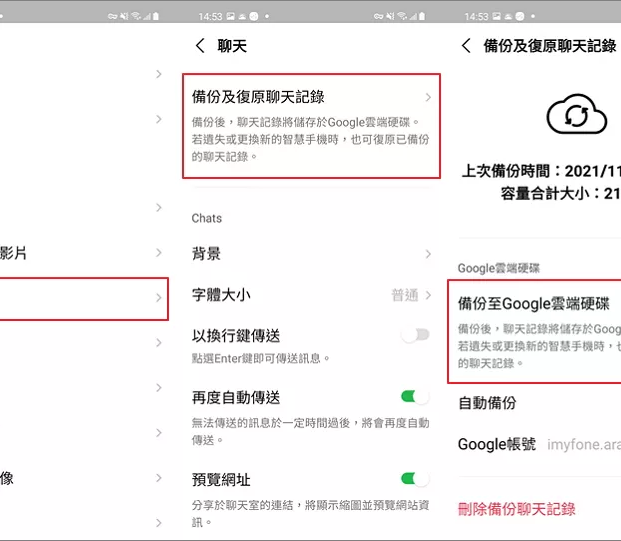Image resolution: width=621 pixels, height=541 pixels.
Task: Click the chevron in the red-highlighted left row
Action: (x=158, y=298)
